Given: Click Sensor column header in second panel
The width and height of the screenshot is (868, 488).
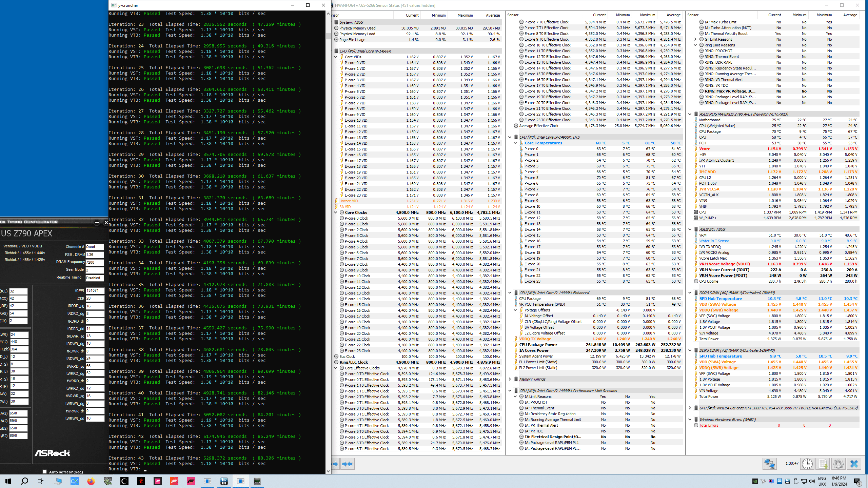Looking at the screenshot, I should [x=544, y=15].
